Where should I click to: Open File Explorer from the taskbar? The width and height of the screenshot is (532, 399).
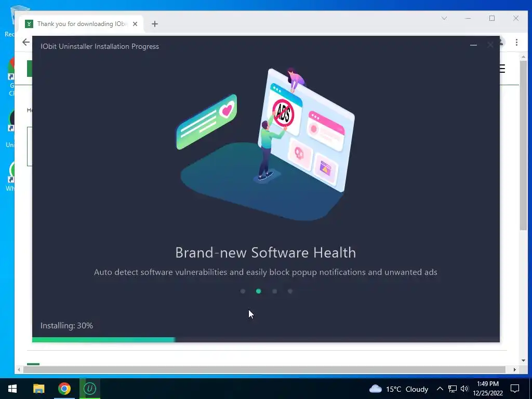pyautogui.click(x=38, y=389)
